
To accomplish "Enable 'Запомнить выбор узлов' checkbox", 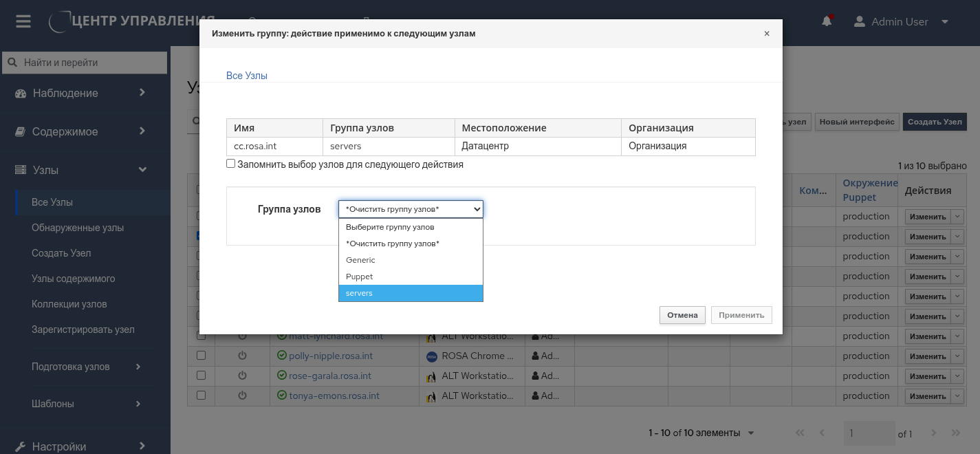I will coord(231,164).
